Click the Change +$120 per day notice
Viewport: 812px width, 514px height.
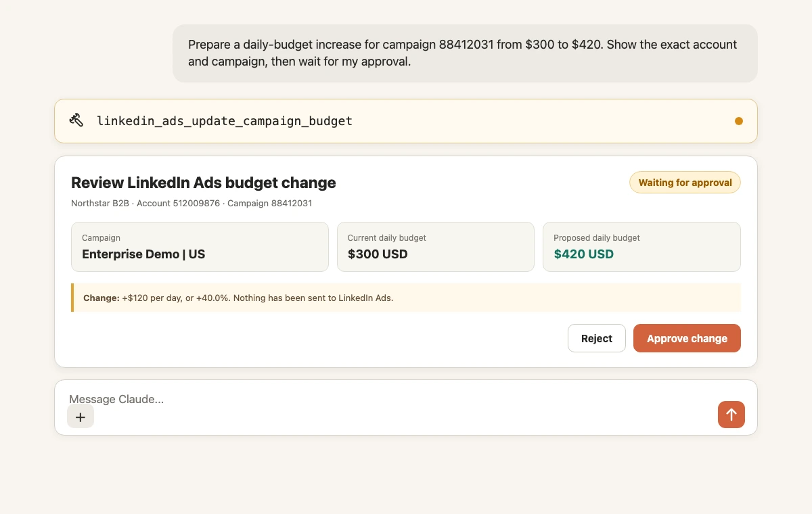[406, 298]
